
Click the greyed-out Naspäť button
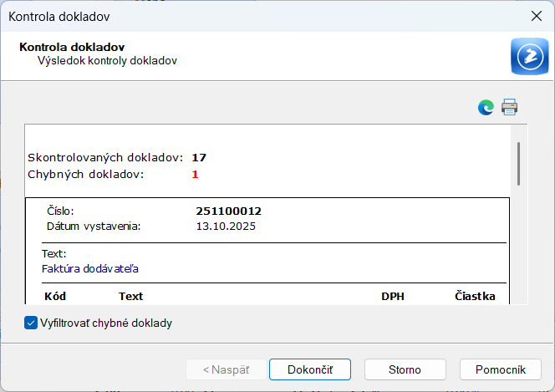[x=226, y=369]
